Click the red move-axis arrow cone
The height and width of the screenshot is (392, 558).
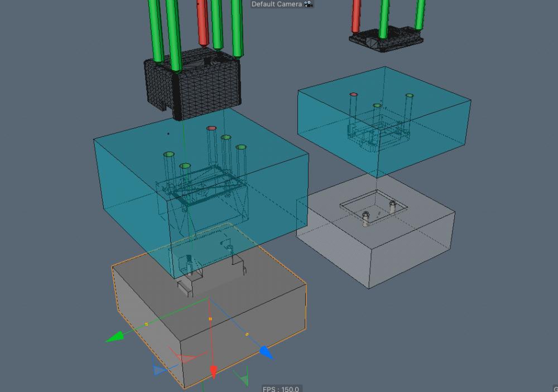pyautogui.click(x=213, y=371)
